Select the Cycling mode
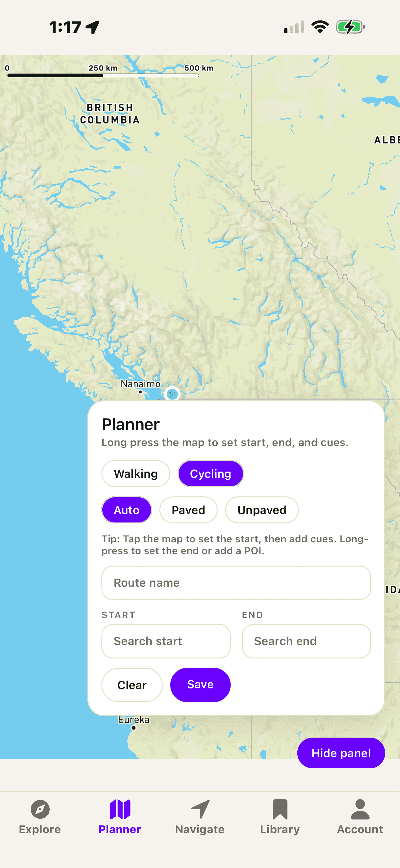Viewport: 400px width, 868px height. 211,473
